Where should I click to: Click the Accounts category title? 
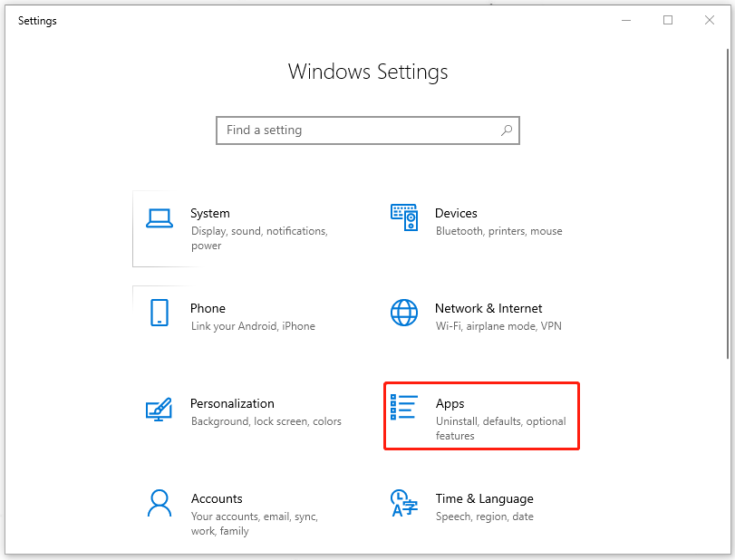pyautogui.click(x=217, y=498)
